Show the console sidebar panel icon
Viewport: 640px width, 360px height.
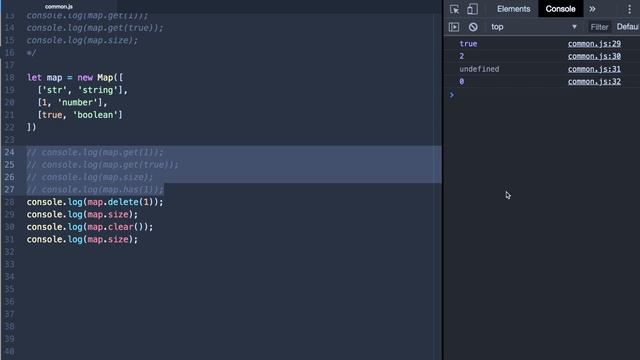click(454, 27)
